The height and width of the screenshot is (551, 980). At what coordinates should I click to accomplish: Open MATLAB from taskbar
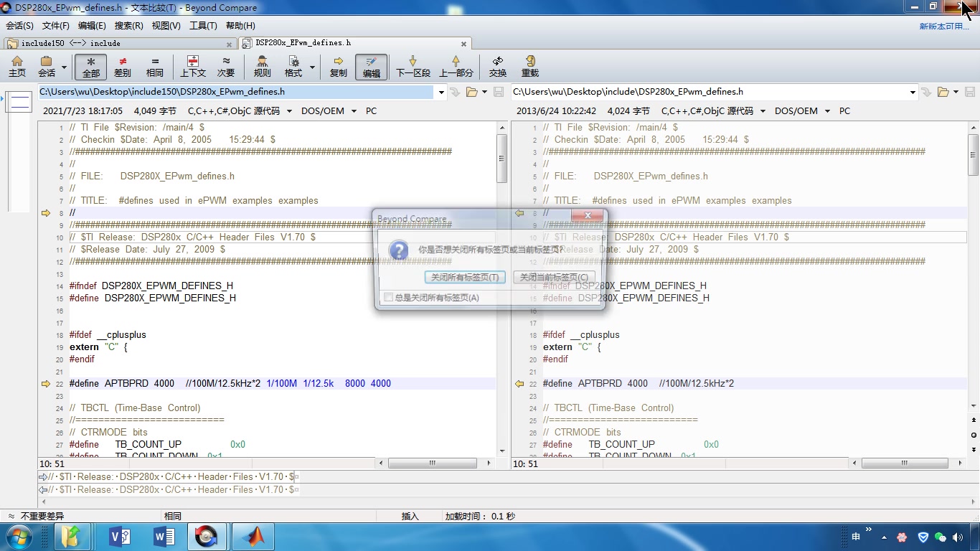point(252,537)
